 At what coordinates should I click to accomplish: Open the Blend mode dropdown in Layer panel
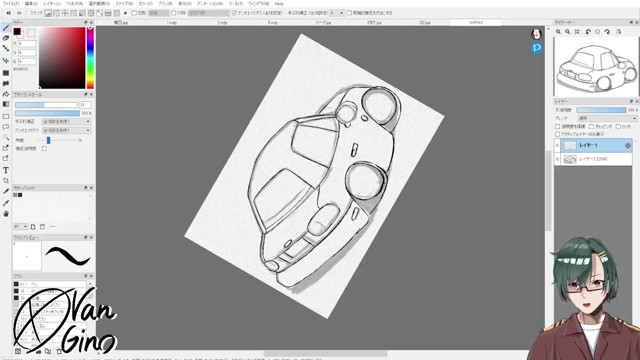click(607, 118)
